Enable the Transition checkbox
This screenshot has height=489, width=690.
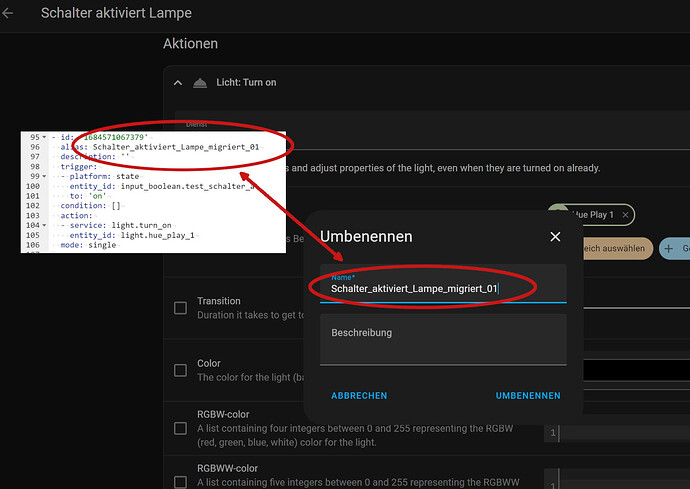click(180, 308)
